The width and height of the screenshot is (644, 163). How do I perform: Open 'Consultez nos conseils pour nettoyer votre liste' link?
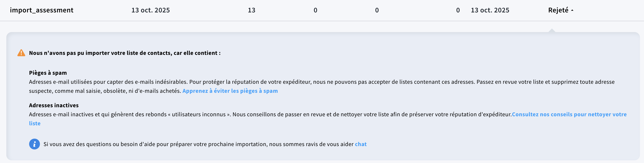(x=569, y=114)
